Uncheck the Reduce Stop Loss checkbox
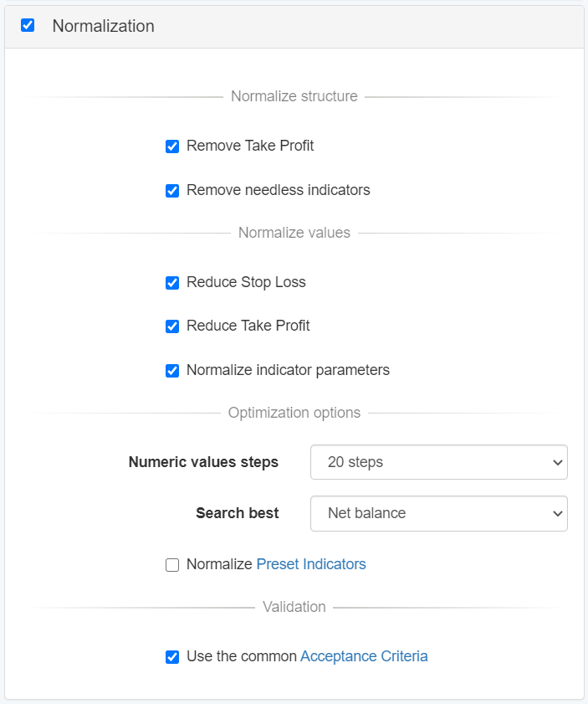The width and height of the screenshot is (588, 704). [172, 283]
